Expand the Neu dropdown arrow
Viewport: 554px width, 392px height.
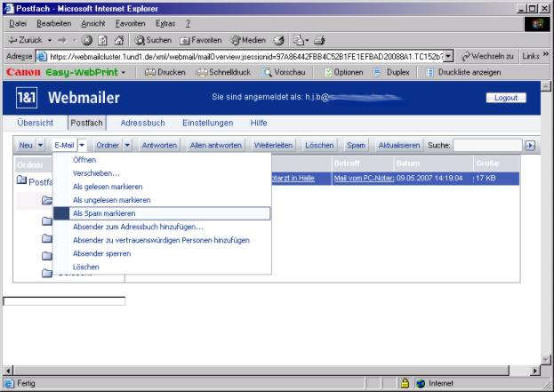point(40,145)
